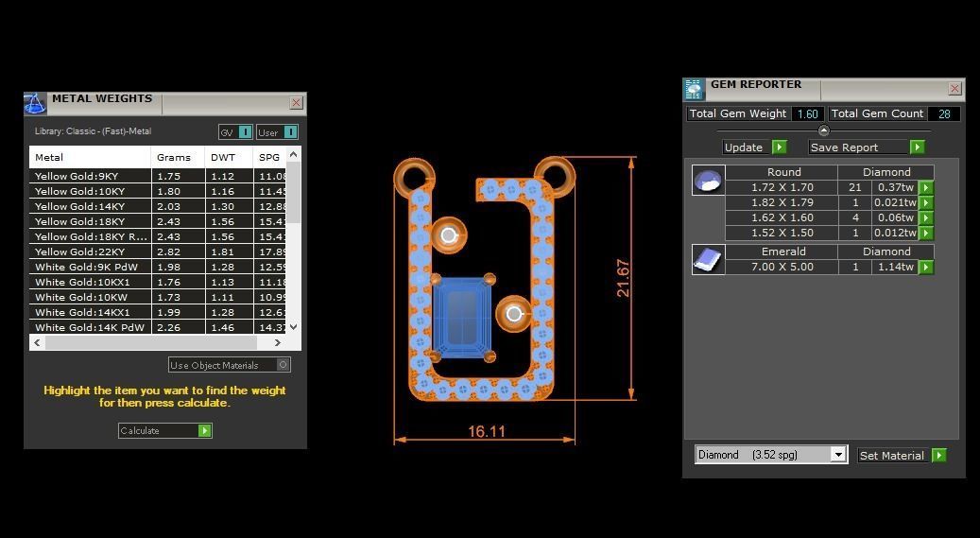980x538 pixels.
Task: Click the 1.72 X 1.70 size cell
Action: click(x=782, y=187)
